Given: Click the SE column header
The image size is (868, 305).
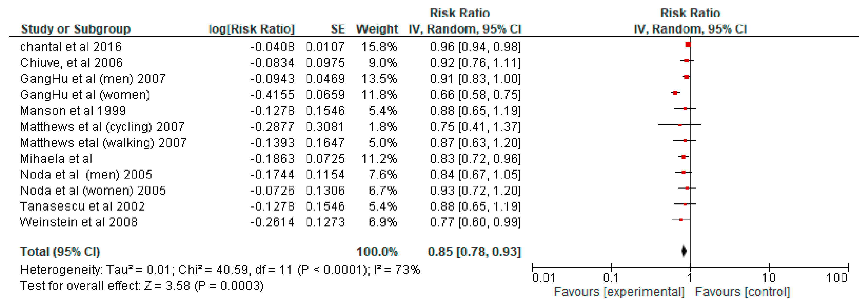Looking at the screenshot, I should [x=338, y=29].
